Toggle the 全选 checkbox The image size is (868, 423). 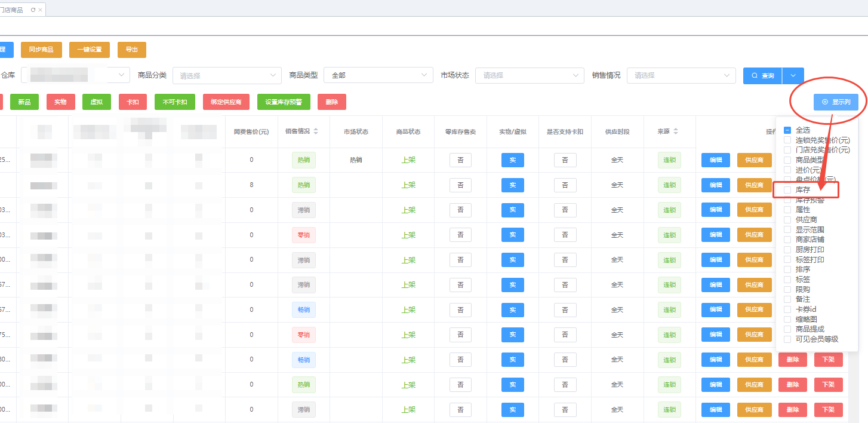pos(787,130)
